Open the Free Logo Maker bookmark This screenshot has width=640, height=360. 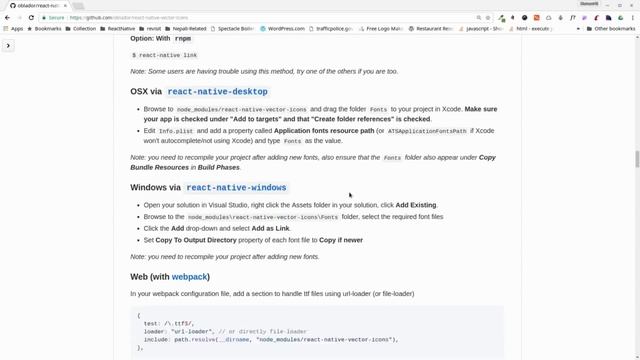point(381,29)
